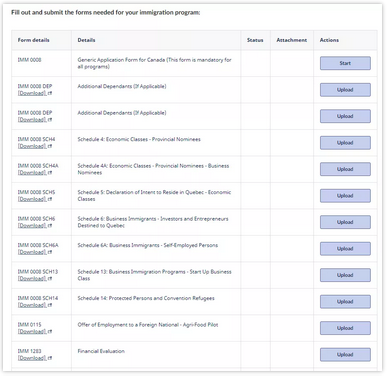Upload the IMM 0008 SCH5 Quebec declaration
The height and width of the screenshot is (376, 387).
coord(345,196)
